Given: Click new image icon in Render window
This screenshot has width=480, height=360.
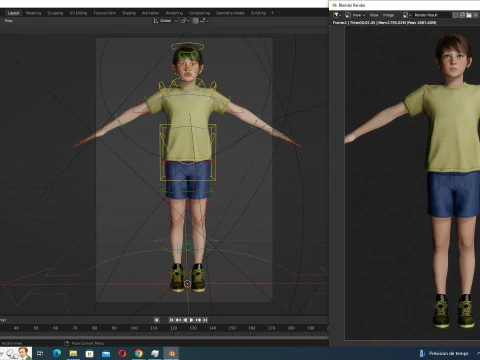Looking at the screenshot, I should [x=462, y=15].
